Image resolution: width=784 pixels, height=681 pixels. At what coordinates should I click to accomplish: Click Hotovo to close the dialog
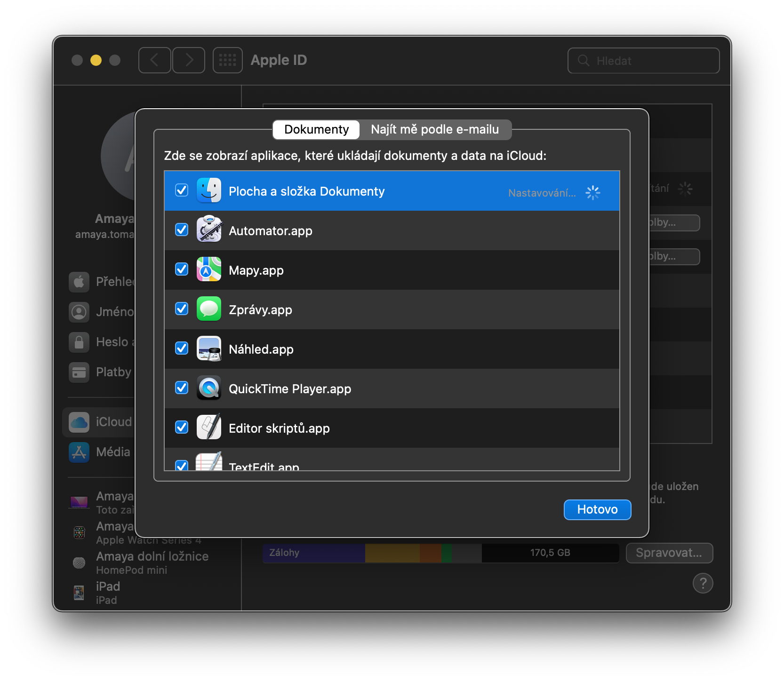[597, 509]
